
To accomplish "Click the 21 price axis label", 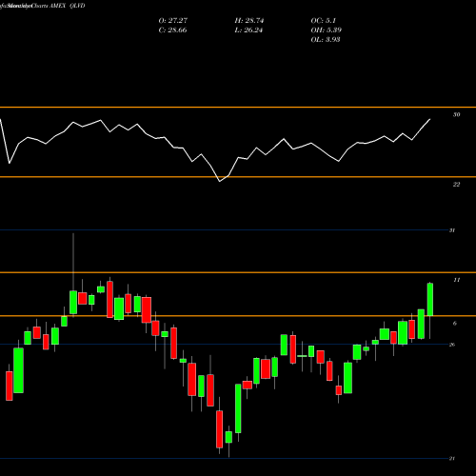I will pos(452,458).
